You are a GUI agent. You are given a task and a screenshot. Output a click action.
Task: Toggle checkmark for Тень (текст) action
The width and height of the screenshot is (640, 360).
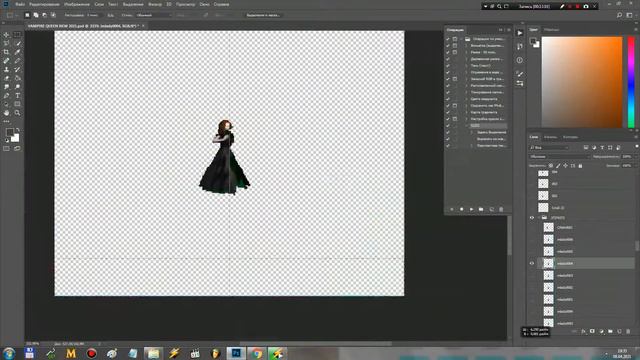[448, 66]
